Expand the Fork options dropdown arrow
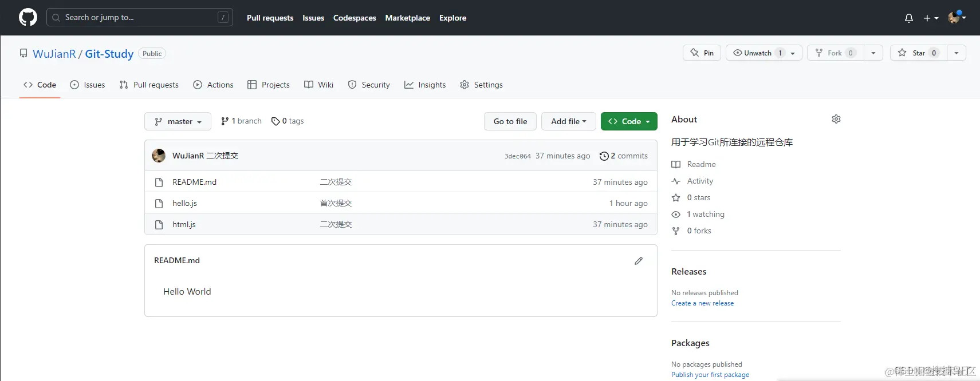Screen dimensions: 980x381 point(873,53)
